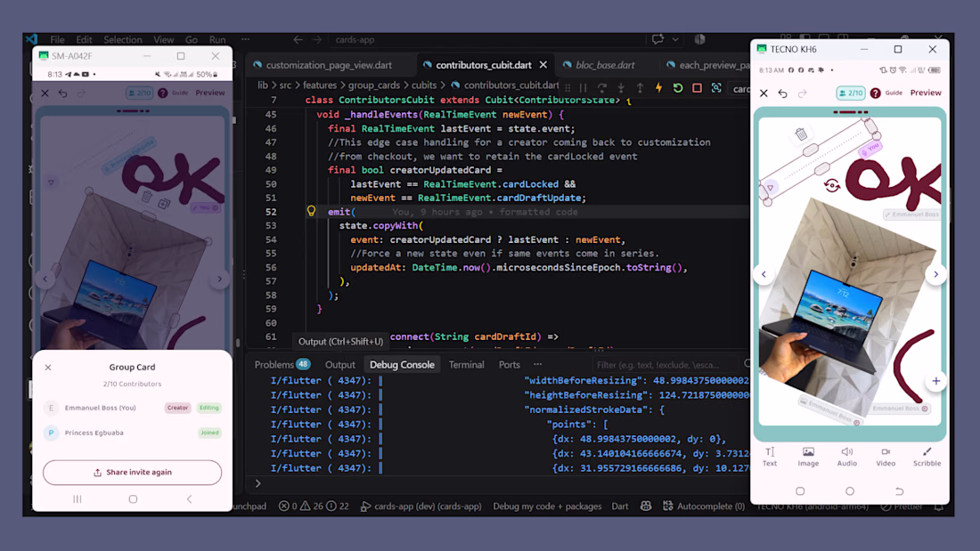Click the Step Over debug icon
980x551 pixels.
(x=602, y=88)
